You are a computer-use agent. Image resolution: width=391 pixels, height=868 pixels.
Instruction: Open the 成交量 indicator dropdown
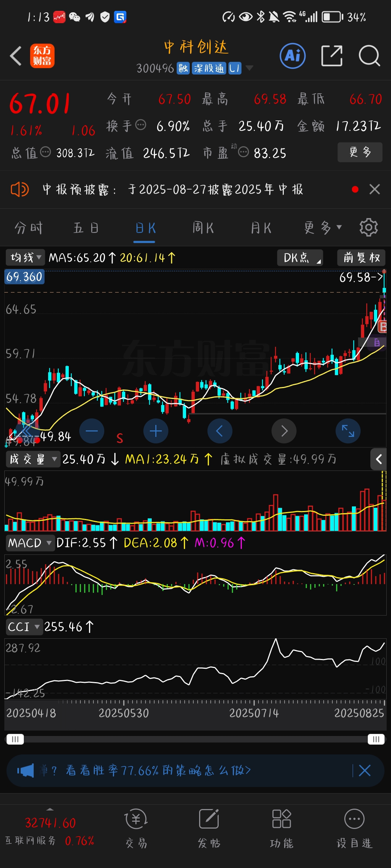[x=33, y=459]
